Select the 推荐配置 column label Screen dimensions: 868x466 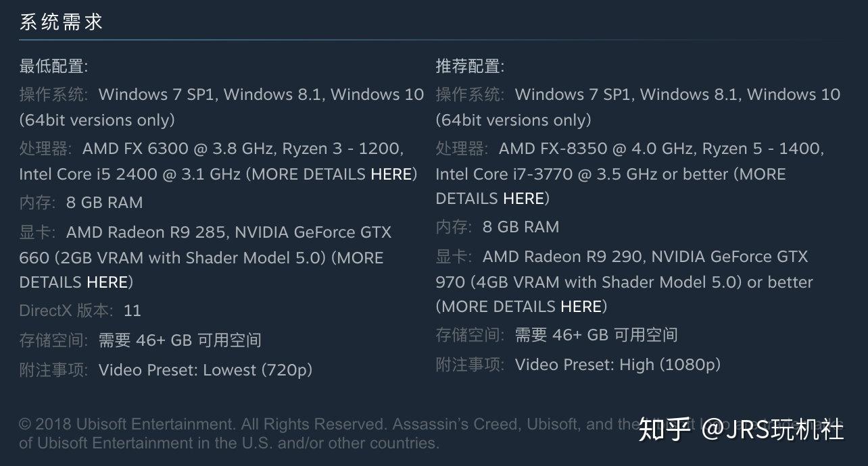pyautogui.click(x=470, y=66)
